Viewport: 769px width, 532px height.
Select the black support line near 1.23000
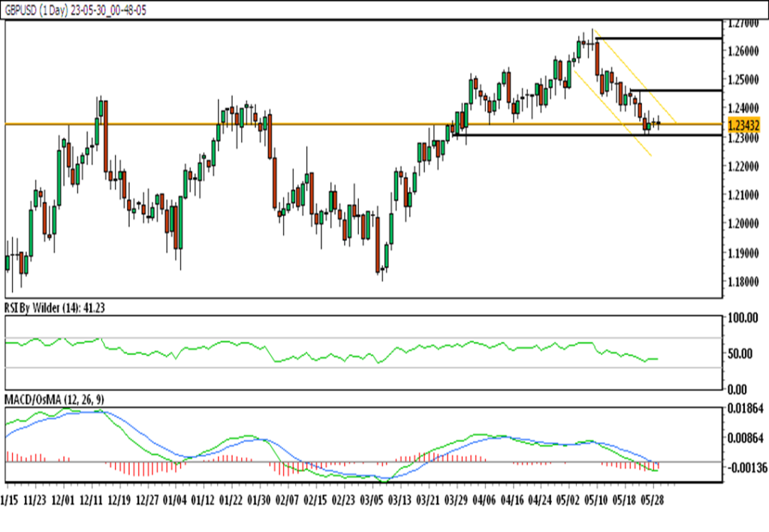tap(587, 135)
